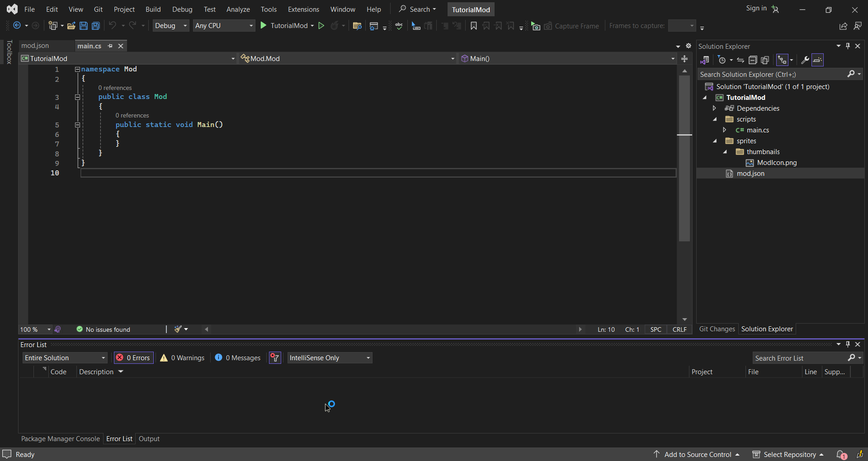
Task: Toggle Preview Selected Items in Solution Explorer
Action: 818,60
